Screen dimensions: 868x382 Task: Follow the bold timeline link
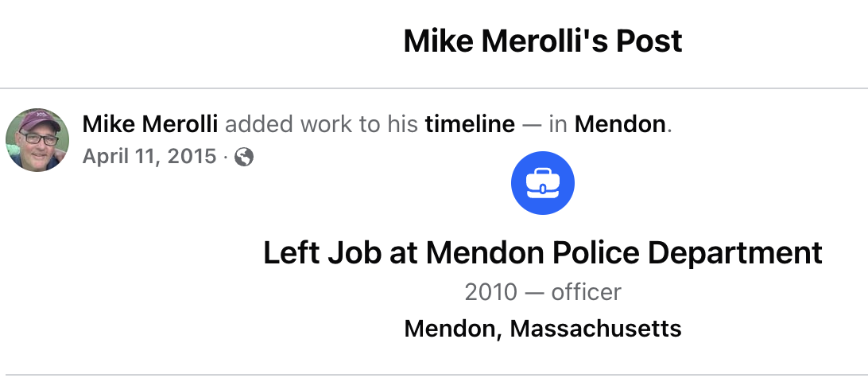pyautogui.click(x=470, y=125)
